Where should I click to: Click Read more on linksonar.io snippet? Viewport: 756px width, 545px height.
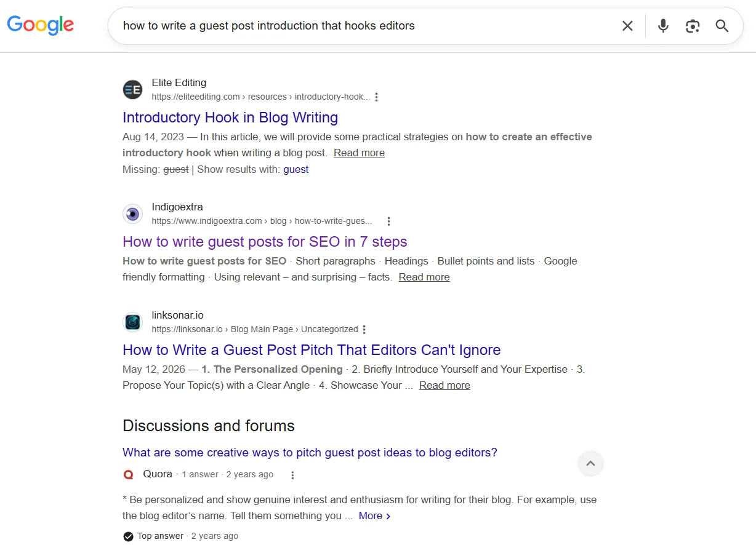coord(444,385)
